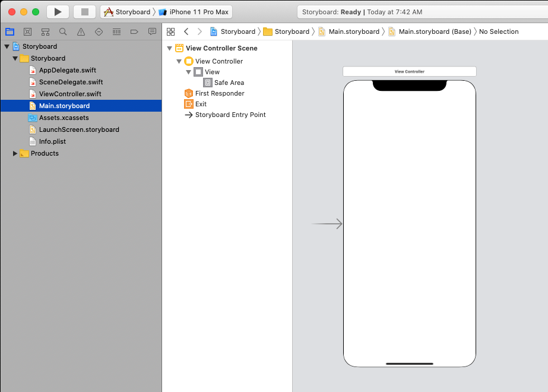Select Safe Area in the document outline
Viewport: 548px width, 392px height.
click(229, 83)
